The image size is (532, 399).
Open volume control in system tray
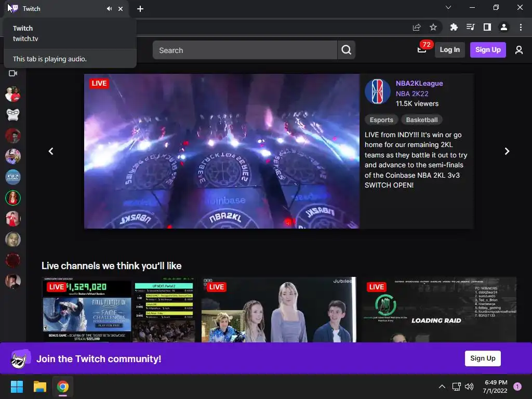469,387
